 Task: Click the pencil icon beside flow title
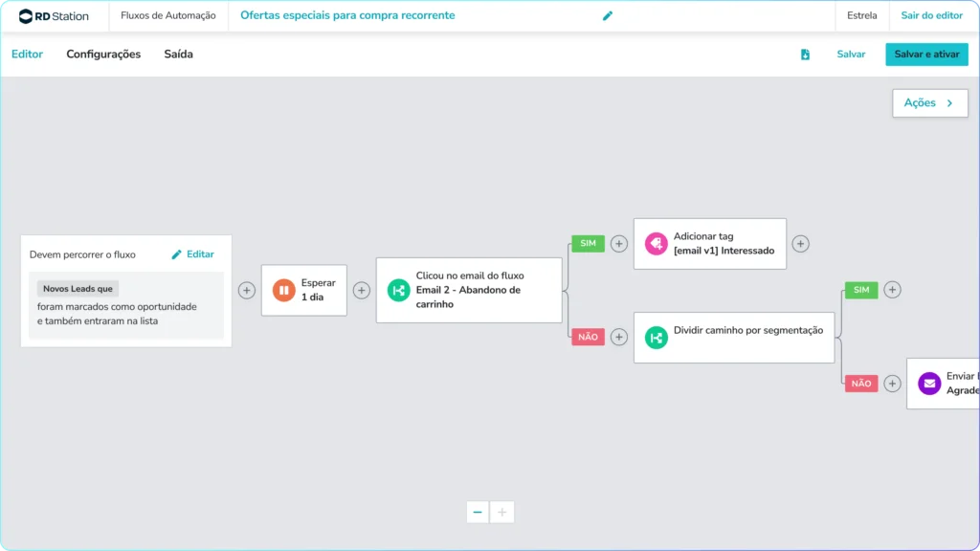click(608, 15)
